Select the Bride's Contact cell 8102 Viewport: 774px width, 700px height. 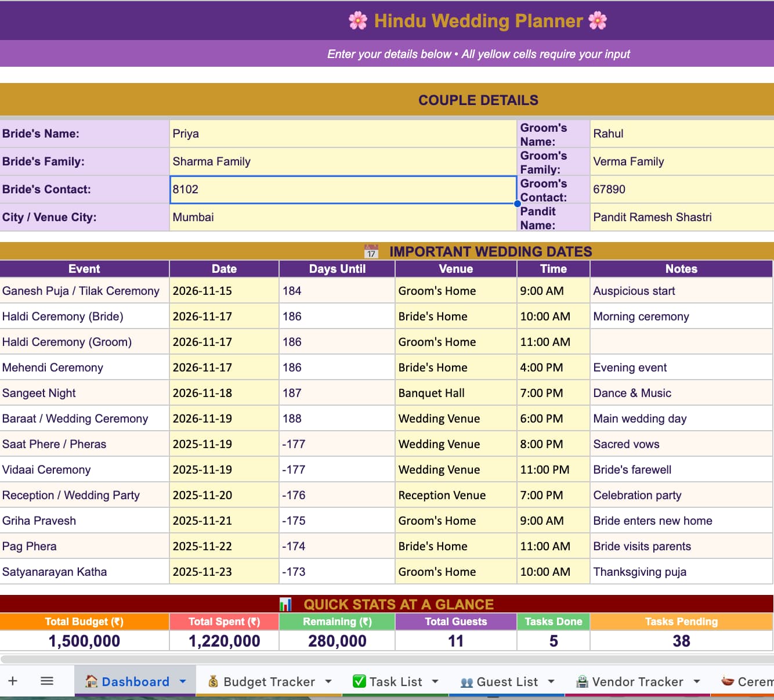coord(343,189)
